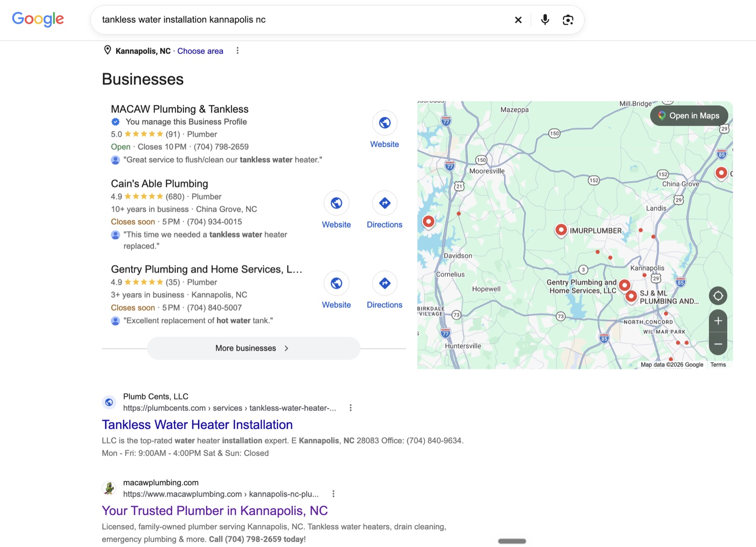The height and width of the screenshot is (547, 756).
Task: Open MACAW Plumbing & Tankless listing
Action: click(x=180, y=109)
